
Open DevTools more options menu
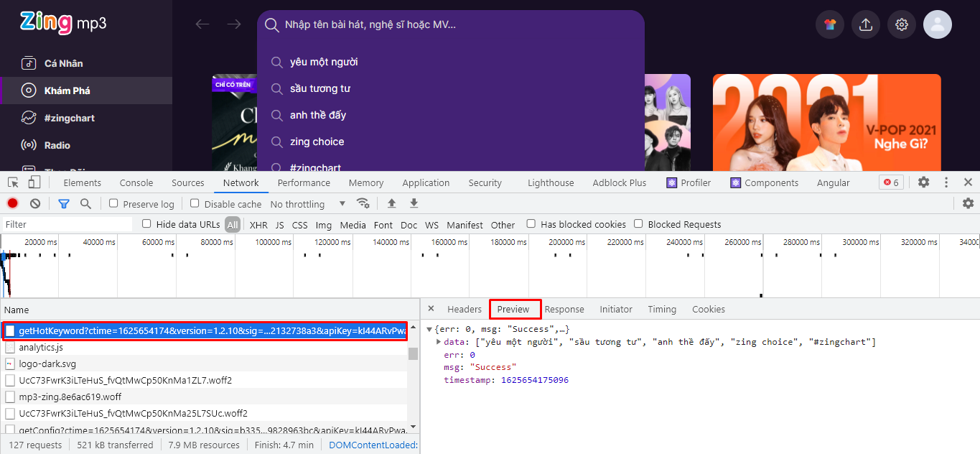(x=946, y=182)
